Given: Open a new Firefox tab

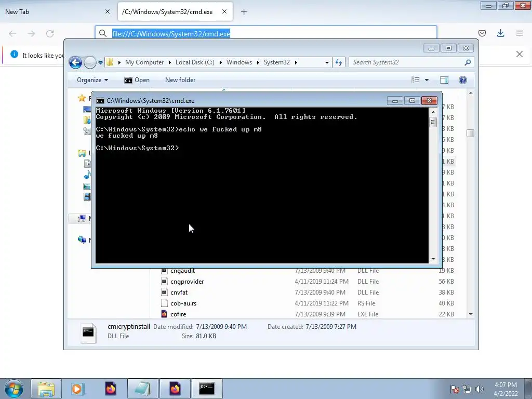Looking at the screenshot, I should point(244,12).
